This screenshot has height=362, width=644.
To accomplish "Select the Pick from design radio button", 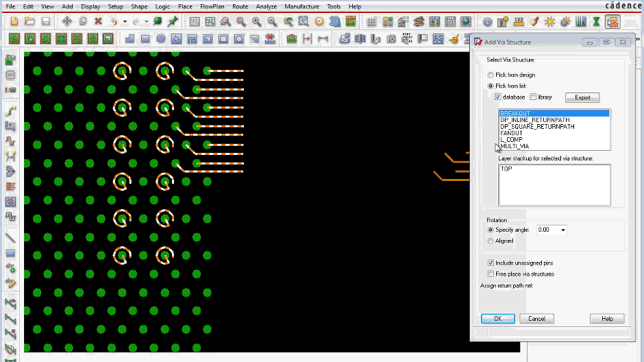I will 491,75.
